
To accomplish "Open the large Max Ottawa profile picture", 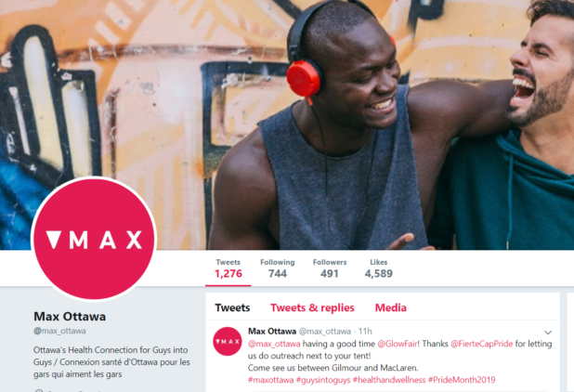I will coord(94,239).
